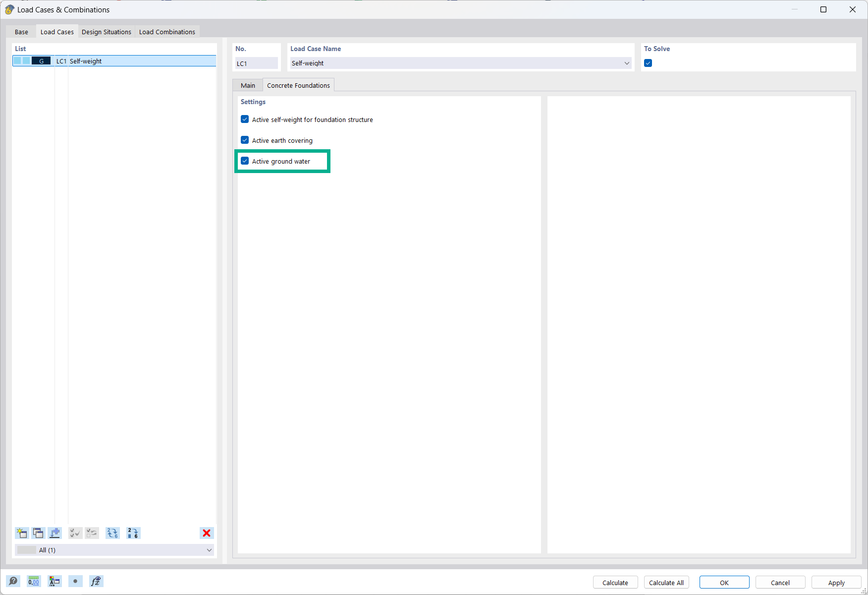
Task: Confirm with the OK button
Action: [724, 583]
